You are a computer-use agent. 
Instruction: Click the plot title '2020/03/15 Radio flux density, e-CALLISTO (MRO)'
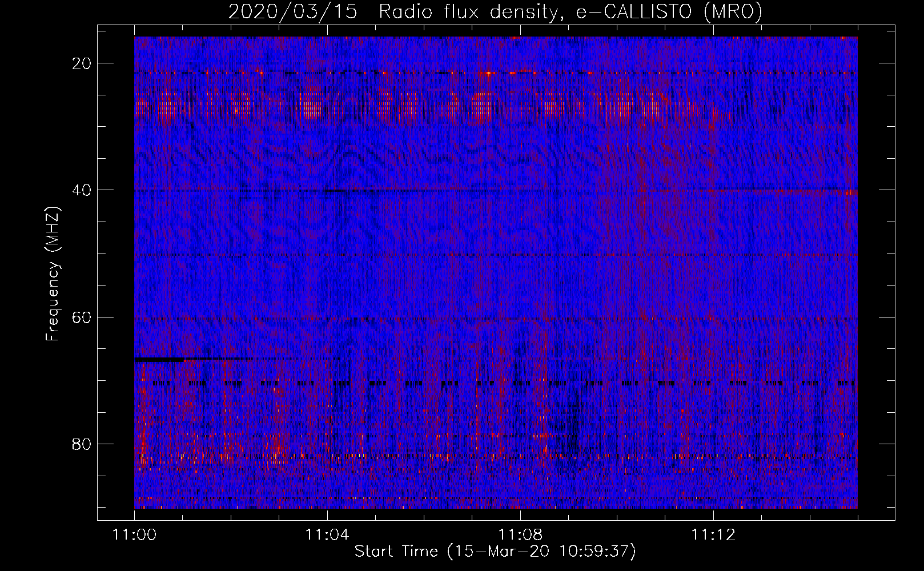click(495, 11)
